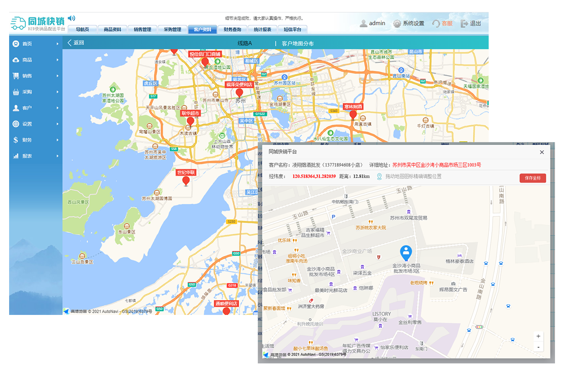Click 洲济堂大药房 on the dialog map

tap(311, 307)
